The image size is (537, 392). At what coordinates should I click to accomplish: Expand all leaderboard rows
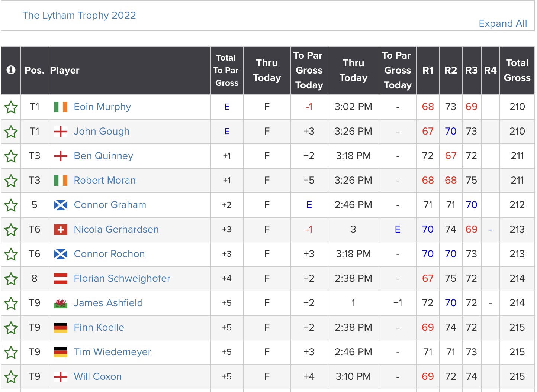502,23
